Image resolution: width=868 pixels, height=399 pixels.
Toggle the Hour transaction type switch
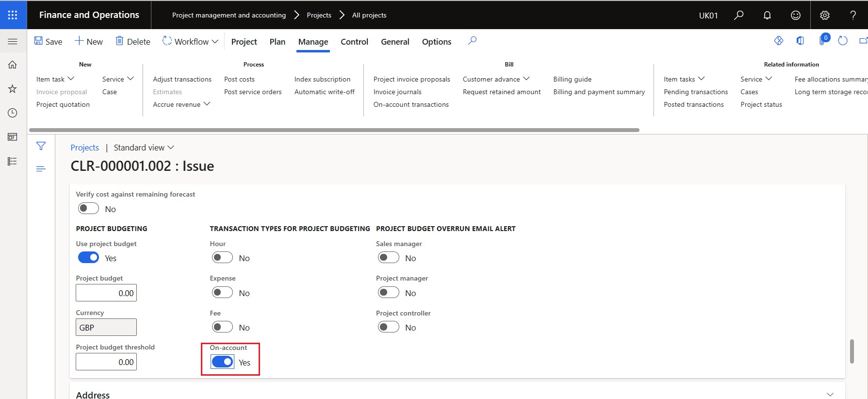click(x=222, y=258)
